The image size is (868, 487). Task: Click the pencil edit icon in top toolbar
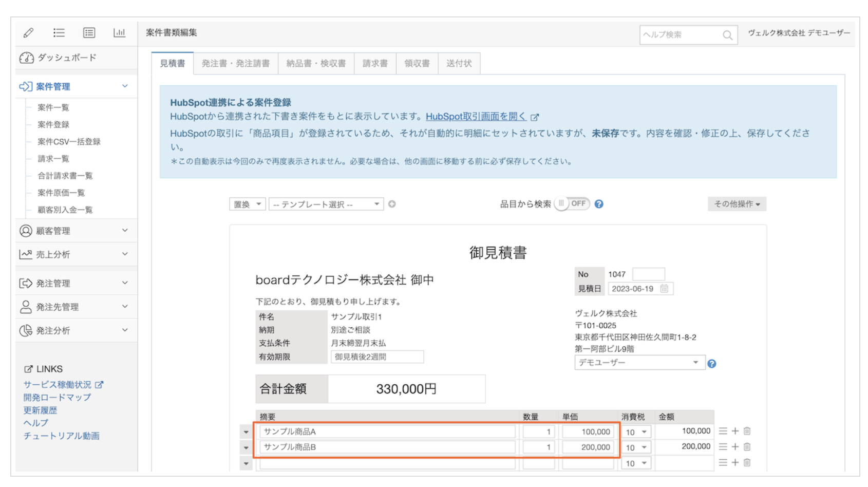[28, 33]
